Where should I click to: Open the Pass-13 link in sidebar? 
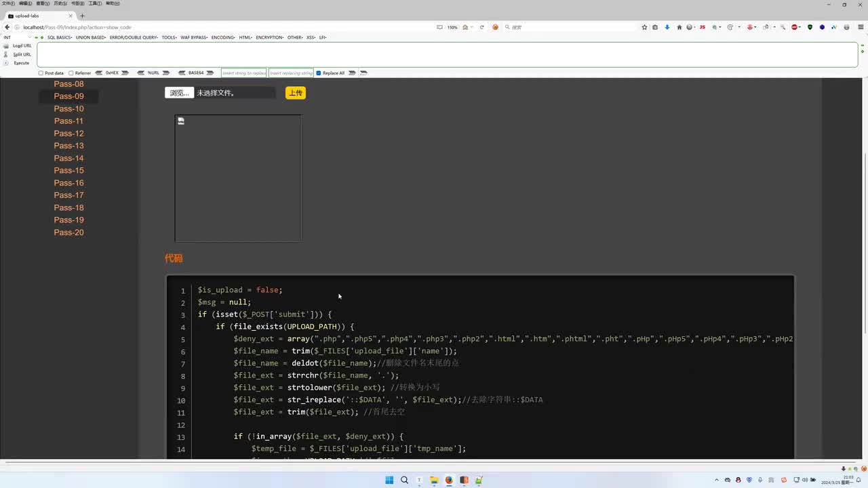coord(69,146)
